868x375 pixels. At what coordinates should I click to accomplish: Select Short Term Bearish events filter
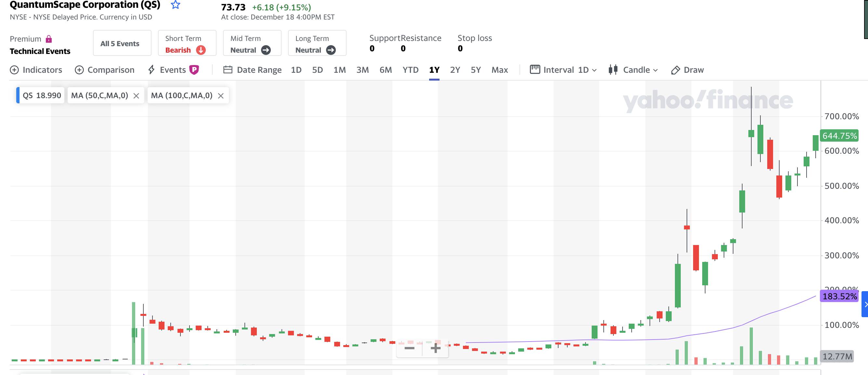pyautogui.click(x=187, y=44)
